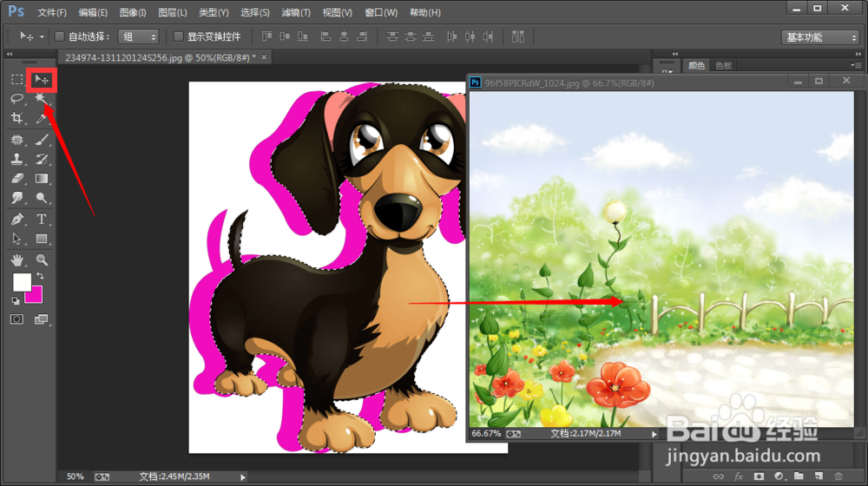This screenshot has width=868, height=486.
Task: Open the 图像(I) menu
Action: pyautogui.click(x=133, y=12)
